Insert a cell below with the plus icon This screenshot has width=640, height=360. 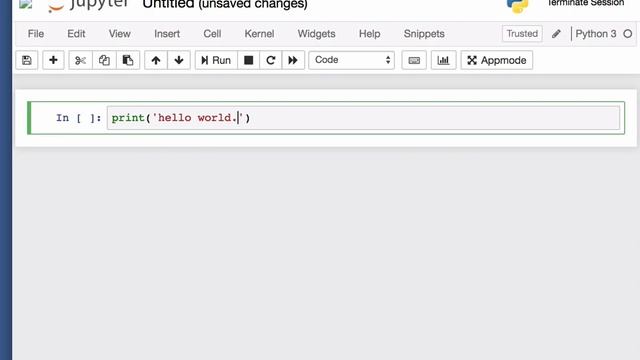(53, 60)
